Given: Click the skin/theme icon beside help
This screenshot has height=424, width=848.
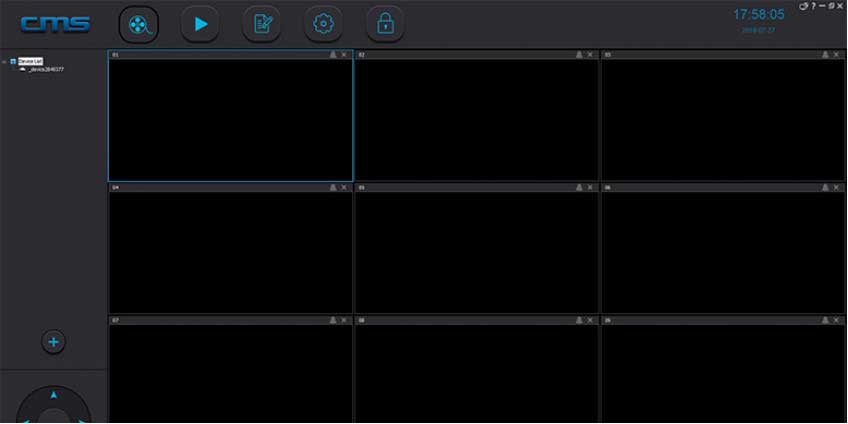Looking at the screenshot, I should point(804,6).
